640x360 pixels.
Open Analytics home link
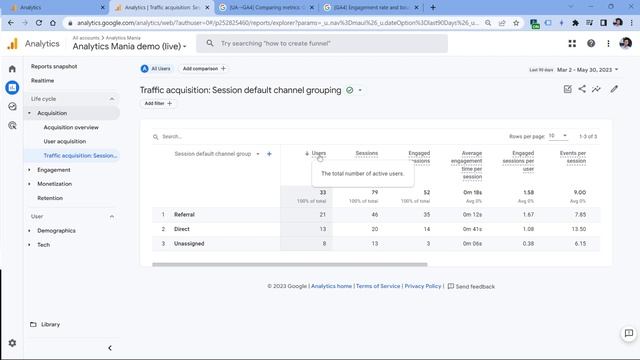[x=331, y=286]
